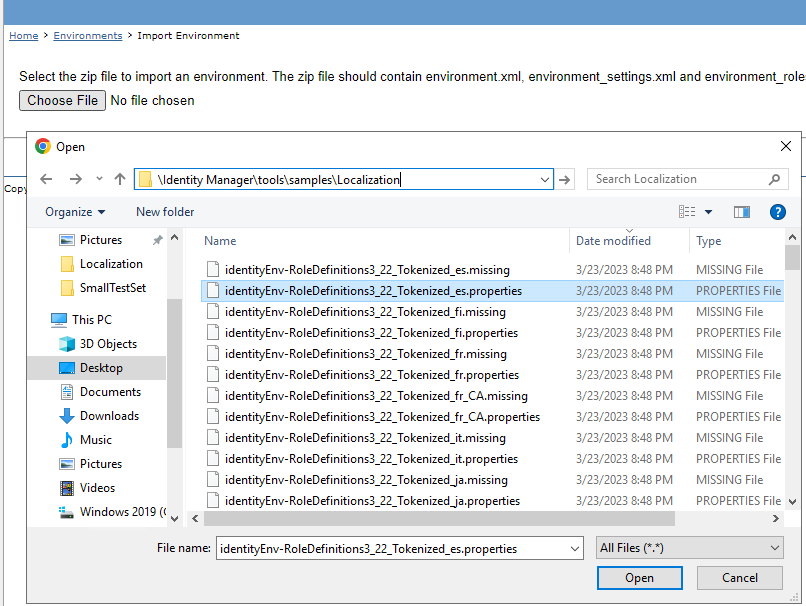
Task: Click file icon of Tokenized_fr_CA.properties
Action: click(213, 416)
